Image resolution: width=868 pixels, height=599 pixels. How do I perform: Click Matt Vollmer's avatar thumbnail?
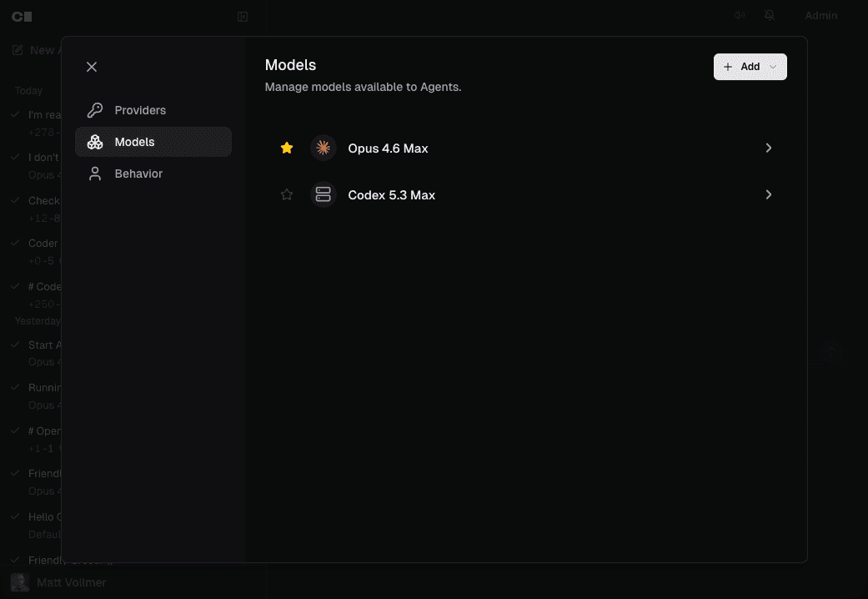[20, 582]
